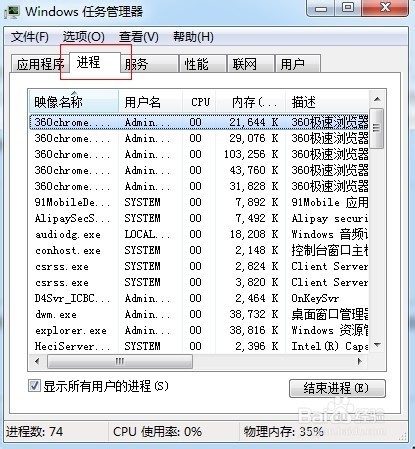Switch to the 用户 tab

click(298, 64)
